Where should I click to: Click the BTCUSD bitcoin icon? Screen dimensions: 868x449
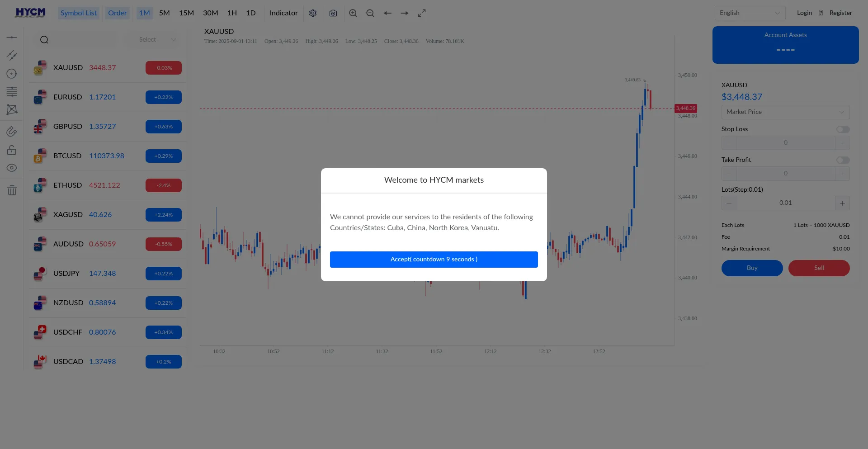[40, 156]
